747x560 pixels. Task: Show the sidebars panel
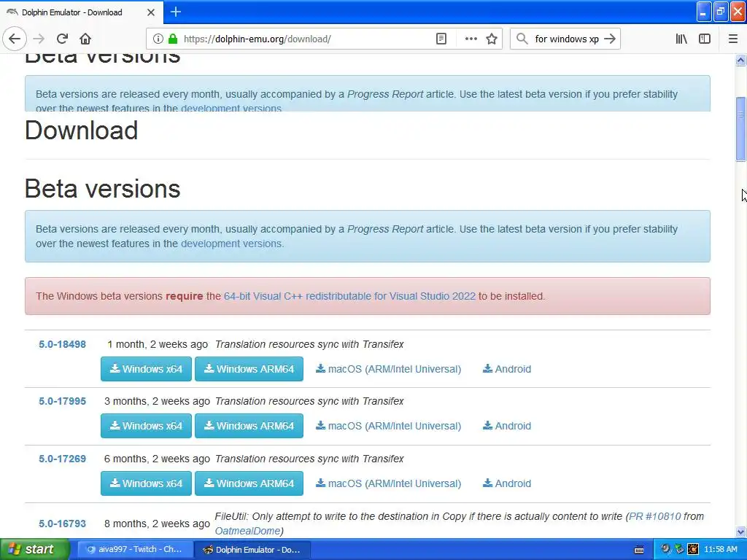705,39
